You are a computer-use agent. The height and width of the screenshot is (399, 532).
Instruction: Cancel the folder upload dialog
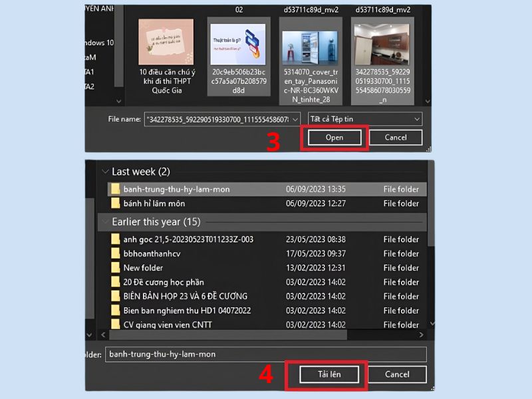[x=397, y=374]
